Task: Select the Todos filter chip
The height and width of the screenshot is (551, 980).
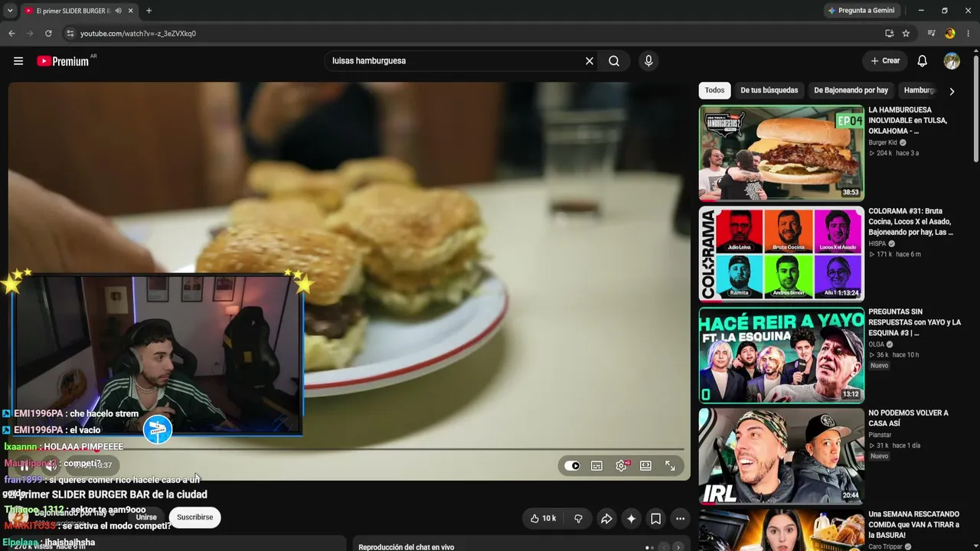Action: pos(714,90)
